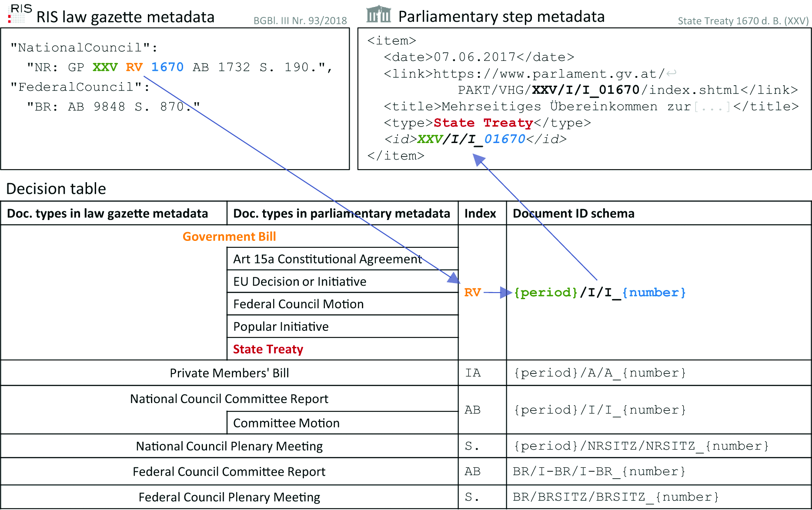Click the orange RV index label
812x510 pixels.
[472, 293]
